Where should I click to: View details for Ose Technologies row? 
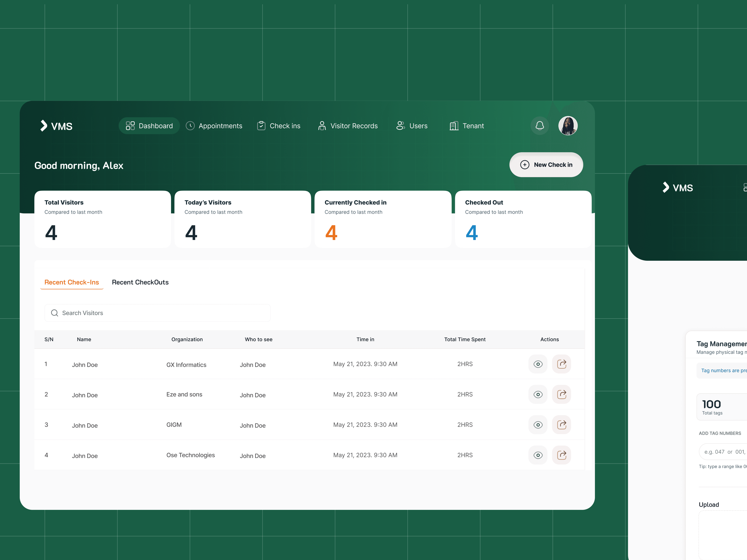pyautogui.click(x=538, y=455)
